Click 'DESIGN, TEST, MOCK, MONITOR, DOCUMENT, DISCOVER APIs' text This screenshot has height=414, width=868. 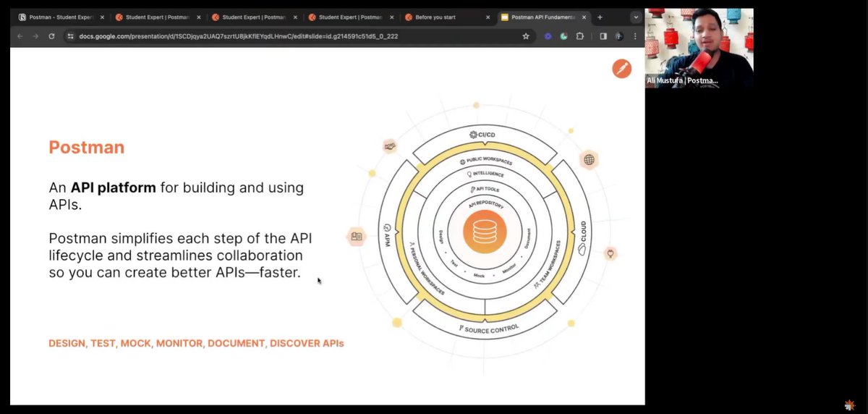[x=196, y=343]
